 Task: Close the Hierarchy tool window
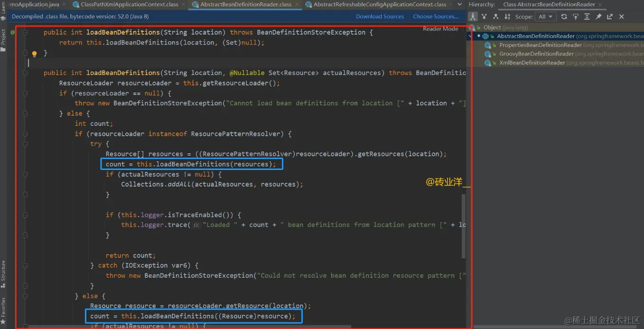coord(621,17)
